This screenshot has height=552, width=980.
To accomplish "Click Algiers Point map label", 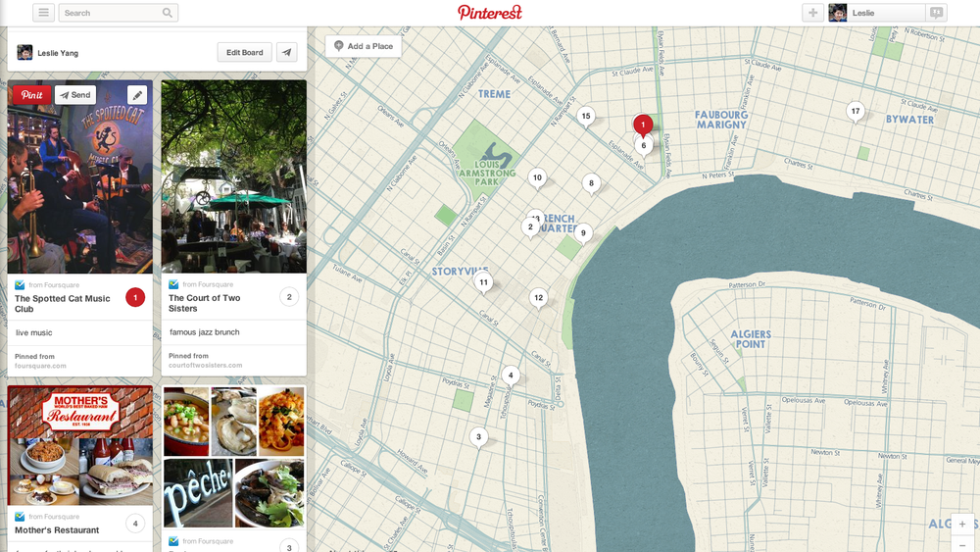I will 751,339.
